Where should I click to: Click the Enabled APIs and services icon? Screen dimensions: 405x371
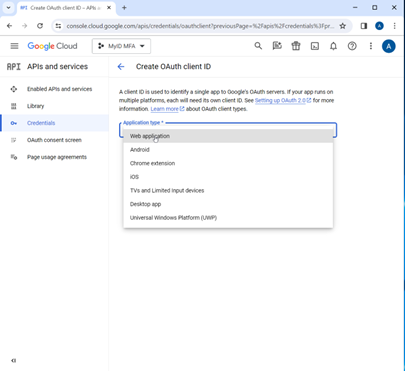(x=14, y=89)
